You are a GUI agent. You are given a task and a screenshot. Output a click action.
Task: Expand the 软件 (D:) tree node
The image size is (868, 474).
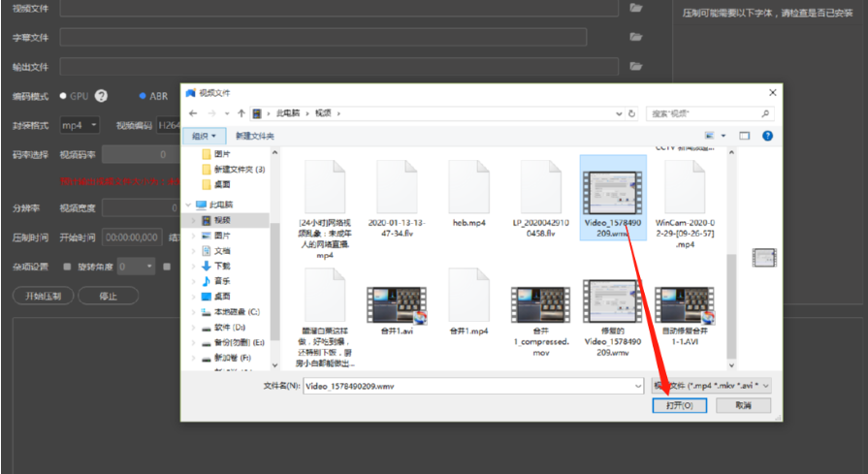tap(193, 328)
